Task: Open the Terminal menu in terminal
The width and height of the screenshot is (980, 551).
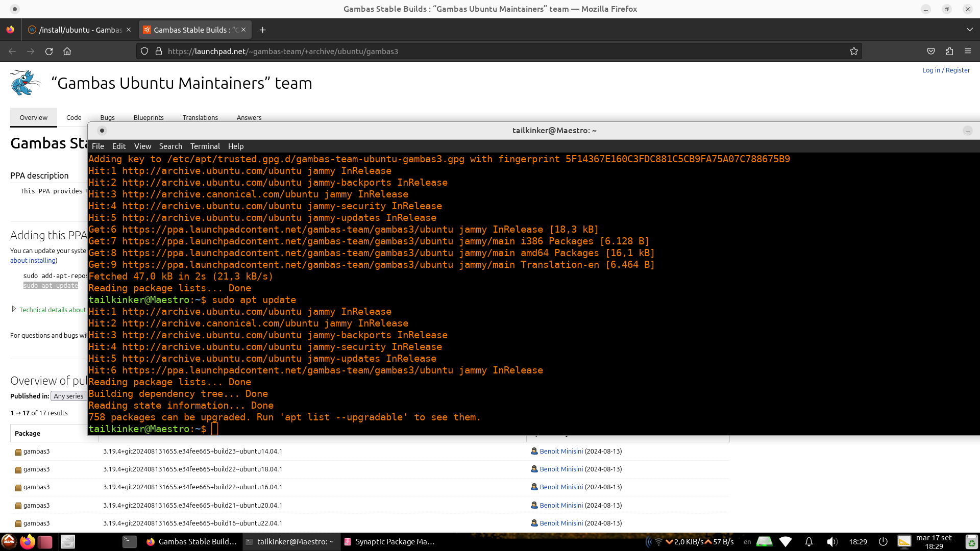Action: (x=205, y=146)
